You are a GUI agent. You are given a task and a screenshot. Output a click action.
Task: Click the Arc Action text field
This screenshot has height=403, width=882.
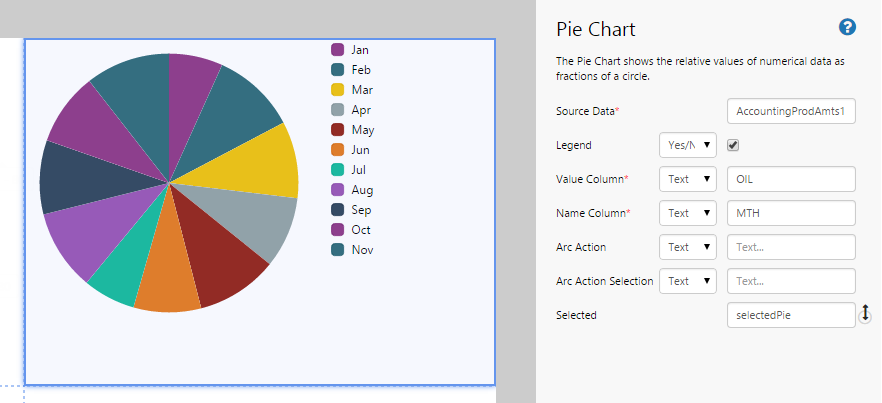tap(791, 247)
